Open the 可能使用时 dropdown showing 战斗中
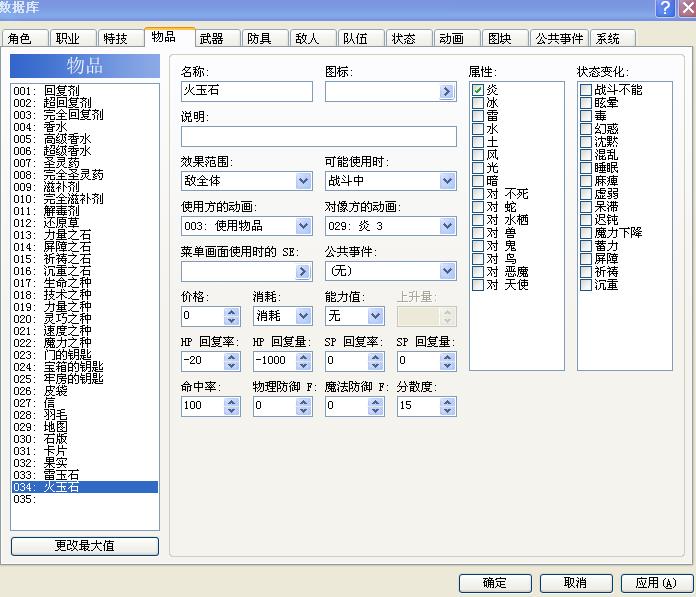 tap(391, 181)
